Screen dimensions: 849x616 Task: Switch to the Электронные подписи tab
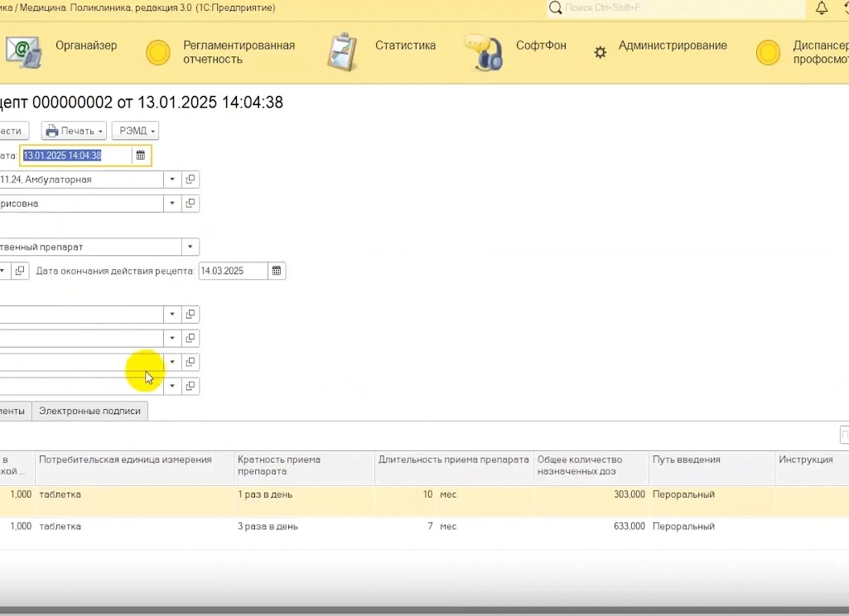coord(90,411)
